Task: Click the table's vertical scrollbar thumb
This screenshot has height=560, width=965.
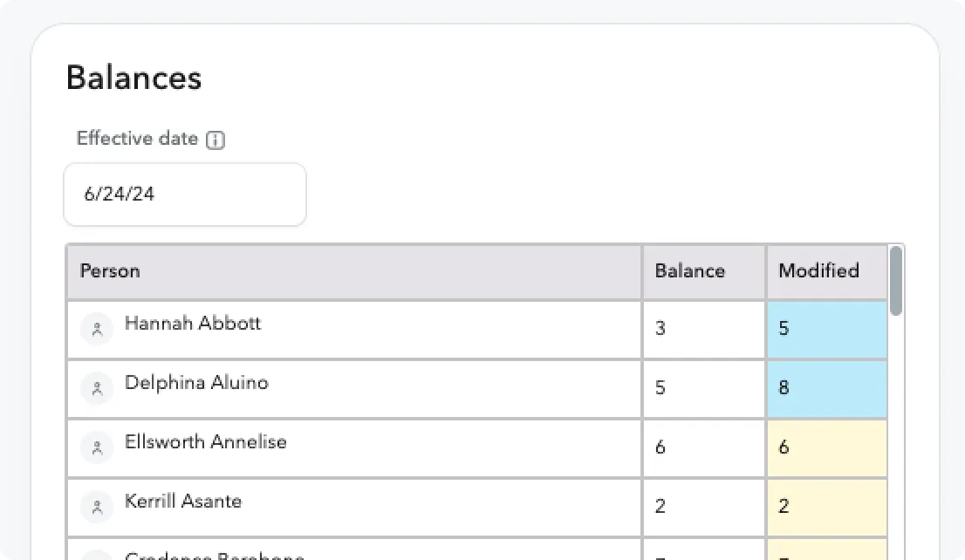Action: pos(896,281)
